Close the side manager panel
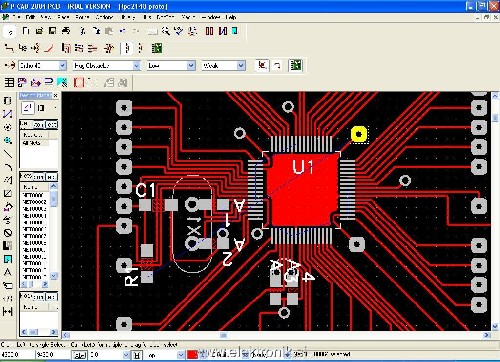The width and height of the screenshot is (500, 362). pyautogui.click(x=56, y=96)
